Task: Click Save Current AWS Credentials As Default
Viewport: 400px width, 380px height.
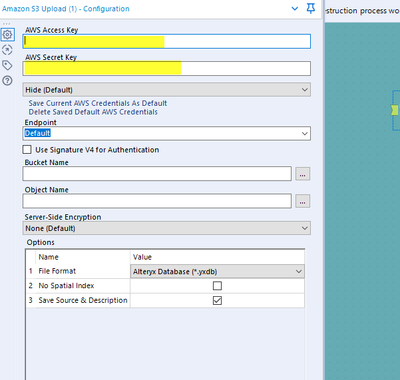Action: (98, 103)
